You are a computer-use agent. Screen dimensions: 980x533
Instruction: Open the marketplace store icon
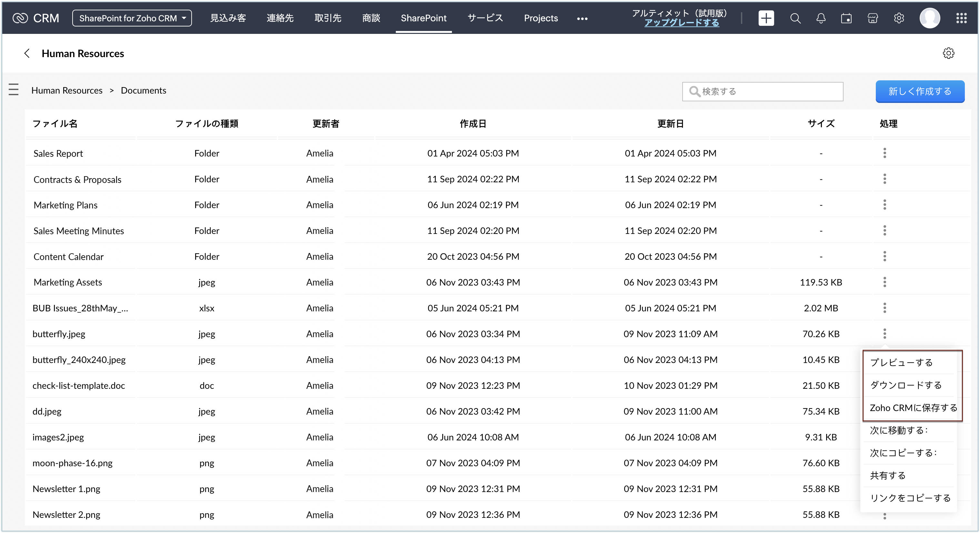(872, 18)
